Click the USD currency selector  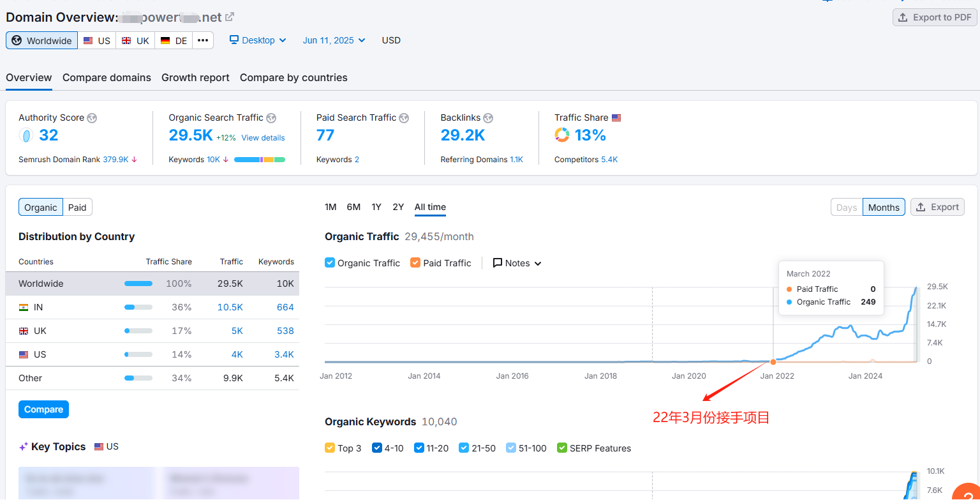391,40
